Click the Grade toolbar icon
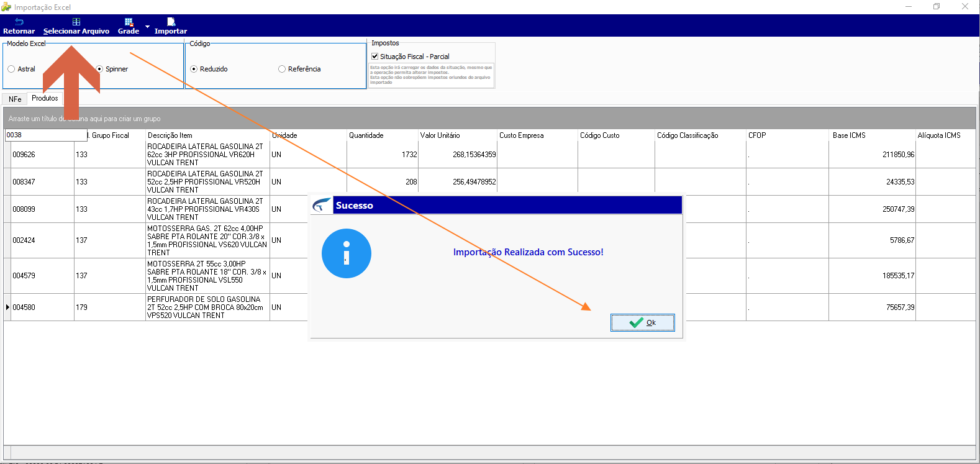The height and width of the screenshot is (464, 980). click(x=129, y=26)
